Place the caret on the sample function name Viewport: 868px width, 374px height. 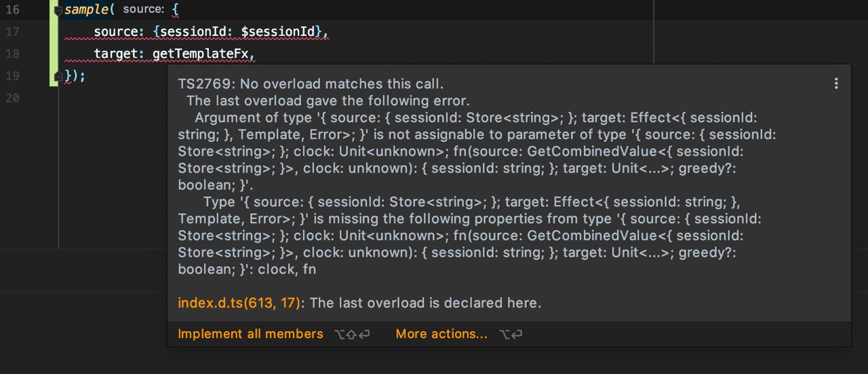pyautogui.click(x=86, y=10)
